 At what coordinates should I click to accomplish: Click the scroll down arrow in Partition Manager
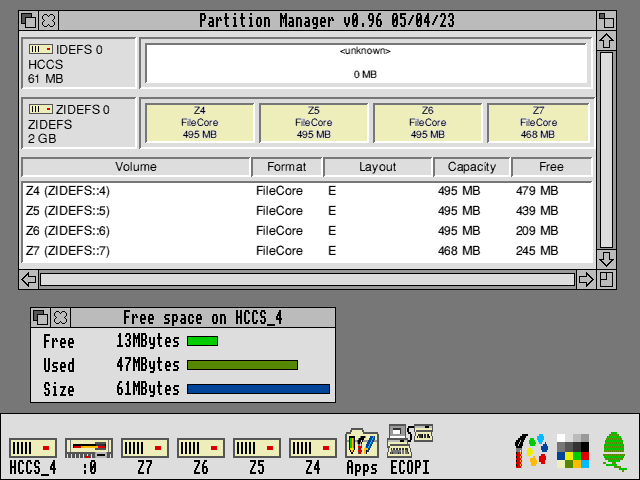coord(606,259)
